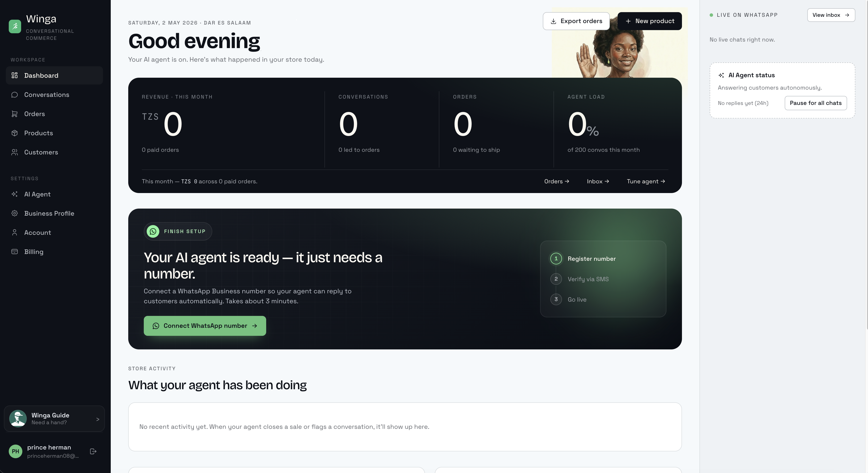Expand the Winga Guide chevron
Screen dimensions: 868x473
[x=98, y=419]
